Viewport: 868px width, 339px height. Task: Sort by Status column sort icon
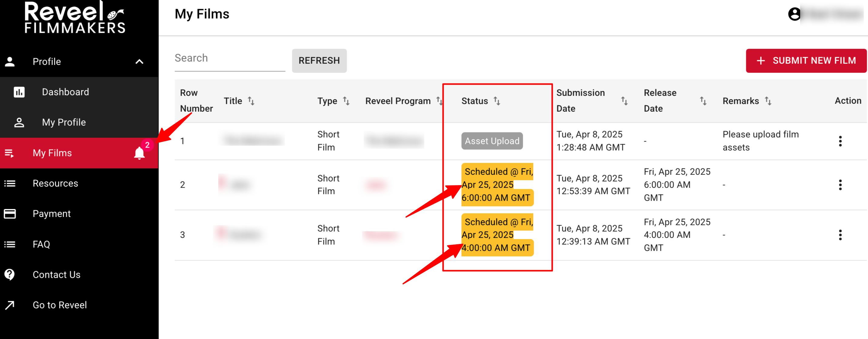(497, 101)
